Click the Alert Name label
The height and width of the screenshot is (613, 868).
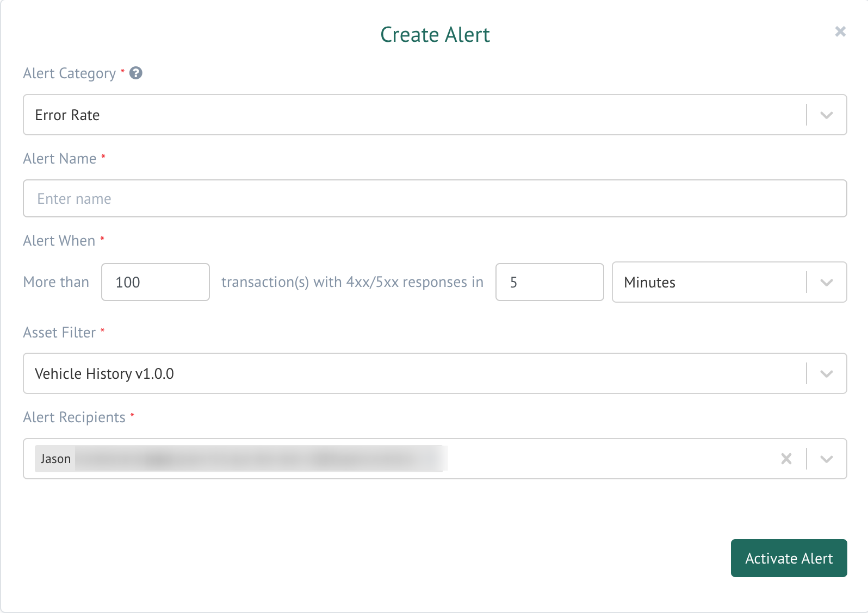pyautogui.click(x=60, y=159)
